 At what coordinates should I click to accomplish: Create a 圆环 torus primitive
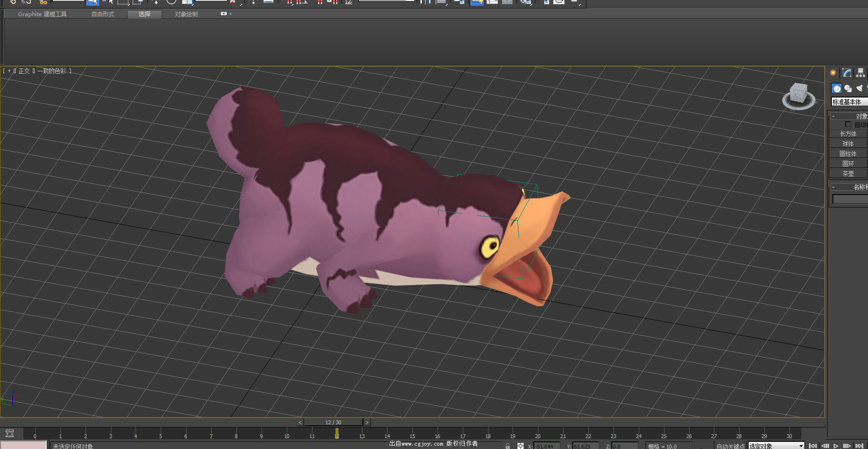[x=848, y=164]
